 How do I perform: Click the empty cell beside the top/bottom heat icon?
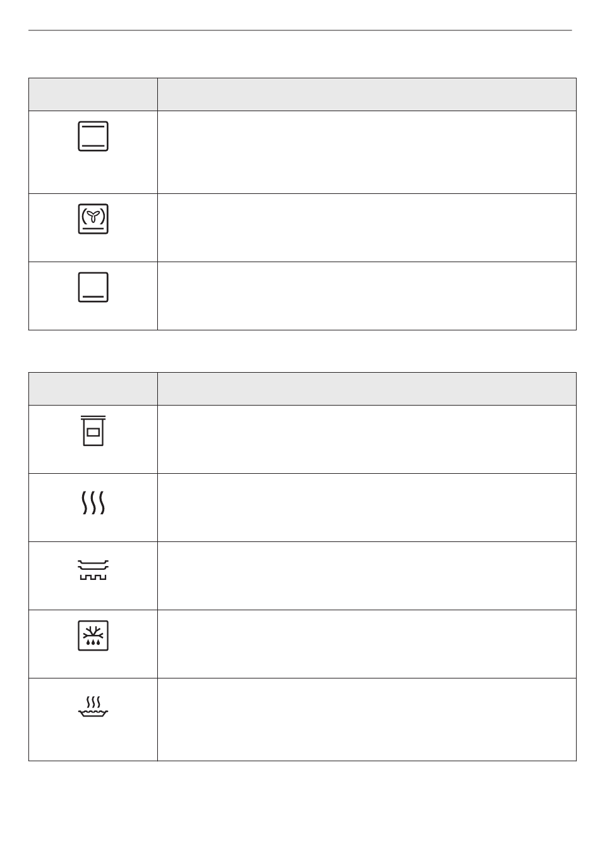366,152
